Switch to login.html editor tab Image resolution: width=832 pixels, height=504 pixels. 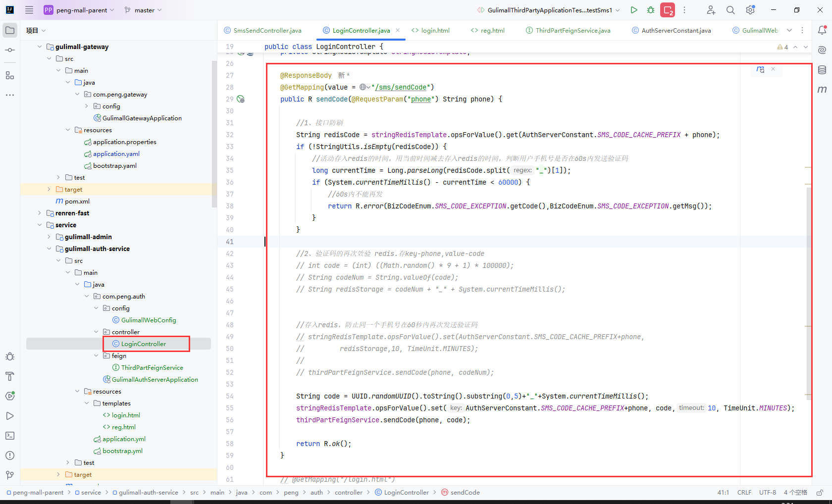[430, 30]
